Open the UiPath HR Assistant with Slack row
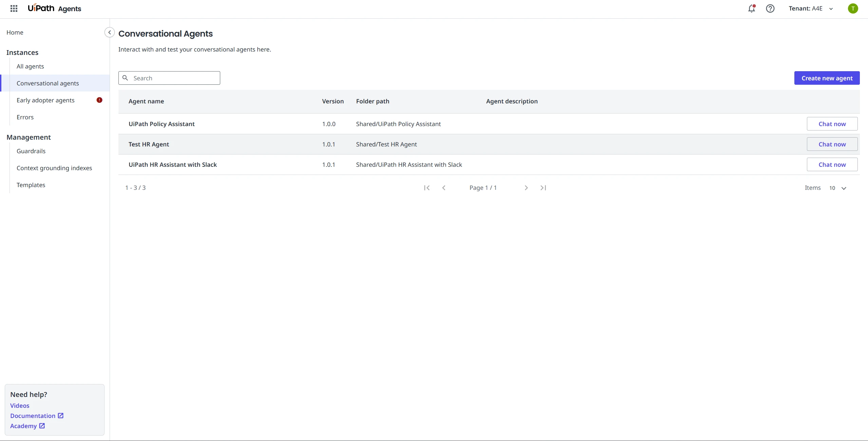Image resolution: width=868 pixels, height=441 pixels. tap(172, 165)
